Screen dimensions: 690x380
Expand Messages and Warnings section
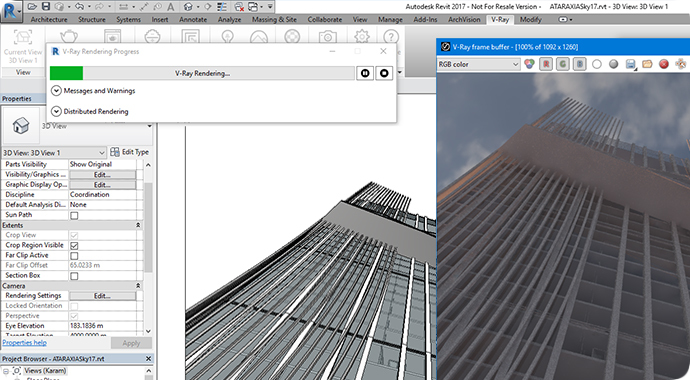(x=56, y=91)
